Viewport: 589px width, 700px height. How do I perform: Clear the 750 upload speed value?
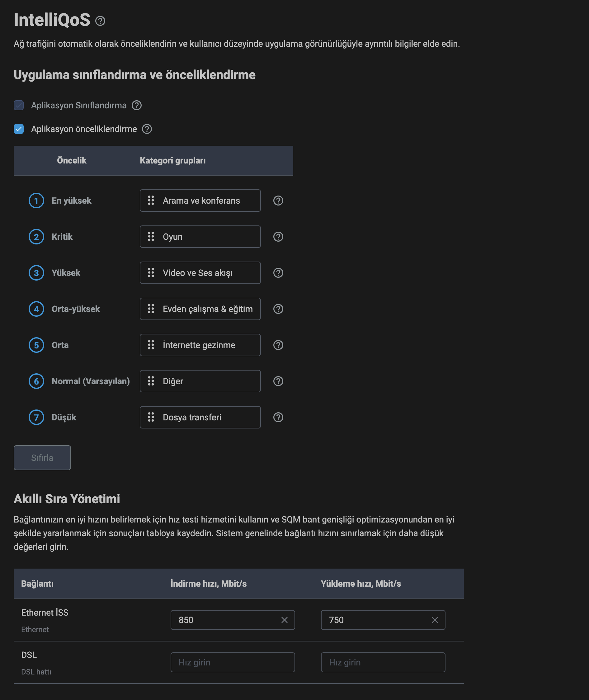435,620
